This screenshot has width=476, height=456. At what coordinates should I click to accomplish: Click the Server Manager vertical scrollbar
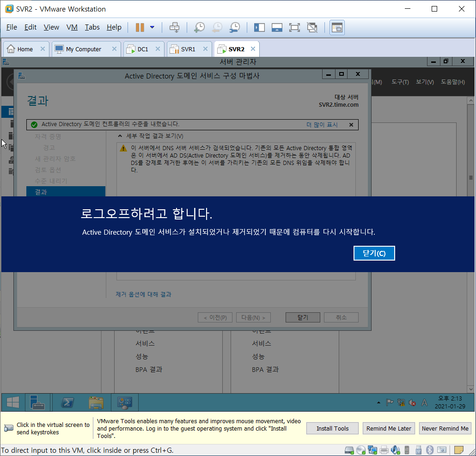tap(470, 244)
